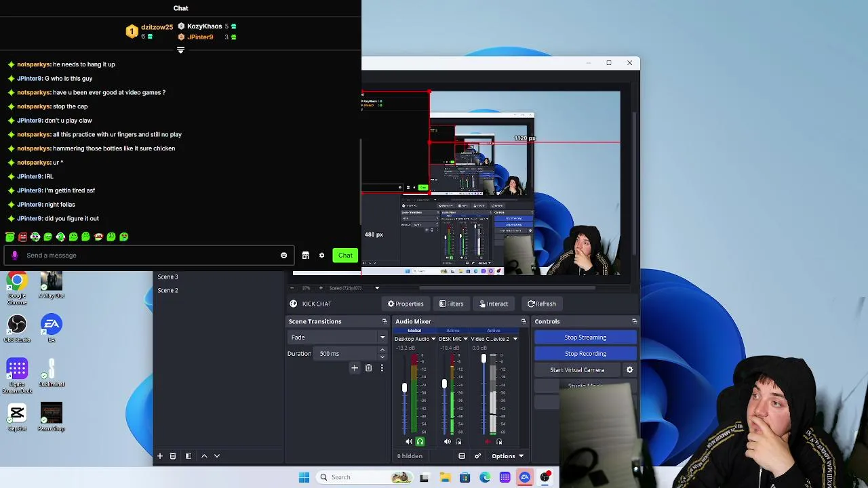Click purple microphone icon in chat box
This screenshot has width=868, height=488.
[15, 256]
